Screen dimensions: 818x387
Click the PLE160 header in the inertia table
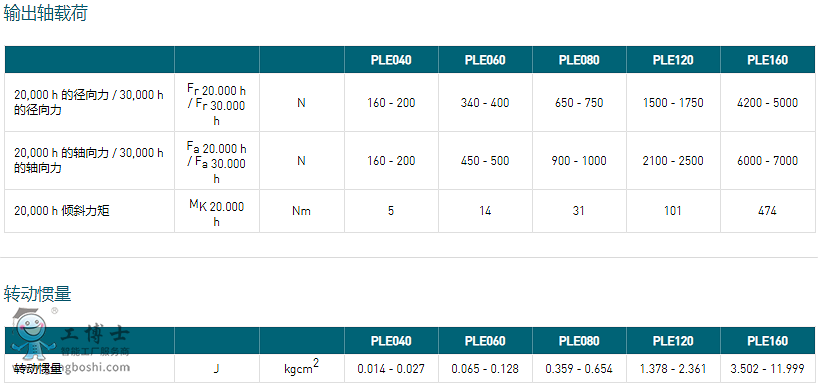(767, 341)
